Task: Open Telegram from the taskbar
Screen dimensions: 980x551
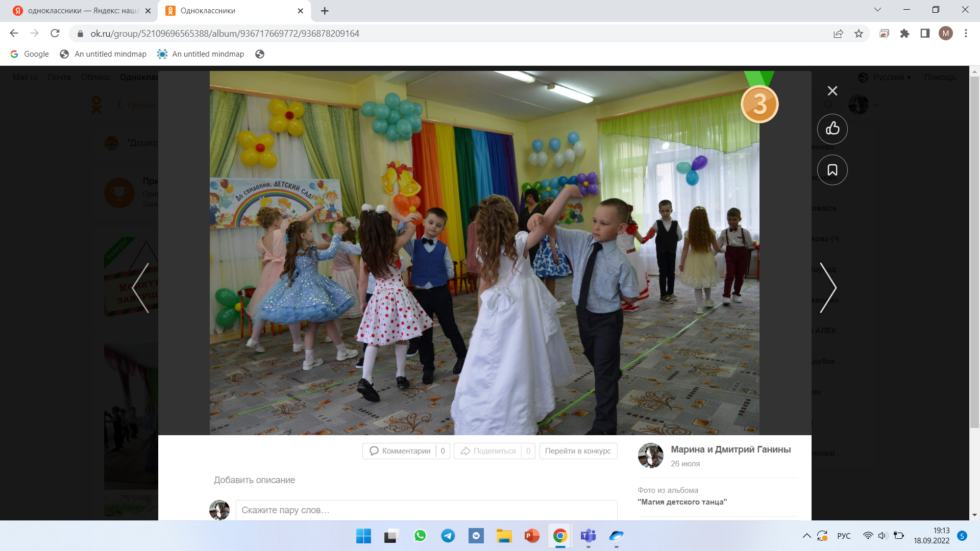Action: pos(448,536)
